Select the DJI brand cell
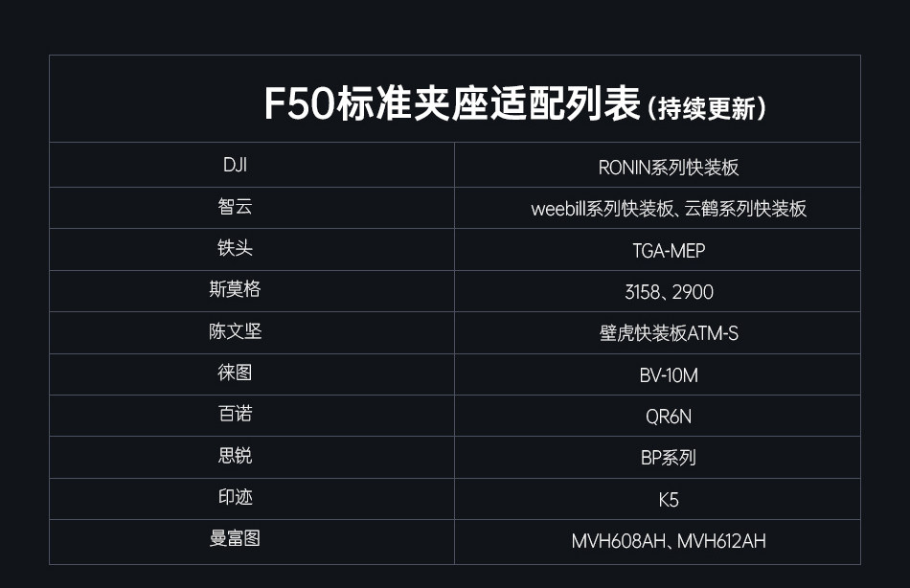This screenshot has height=588, width=910. click(x=235, y=165)
